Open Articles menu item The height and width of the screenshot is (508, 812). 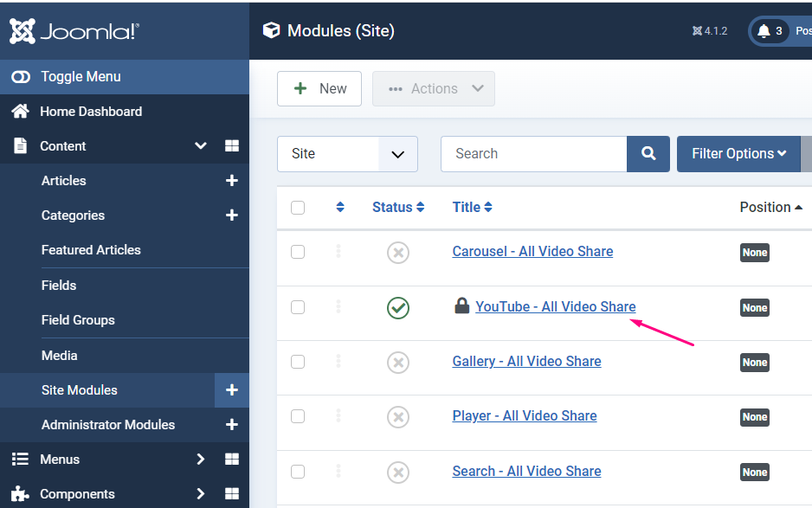[x=64, y=181]
